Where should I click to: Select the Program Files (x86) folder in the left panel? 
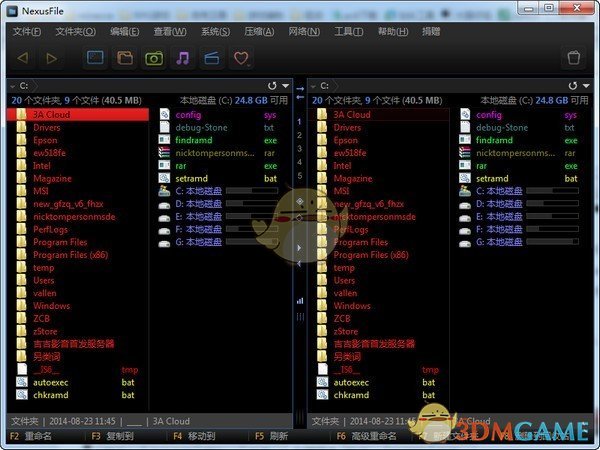point(70,255)
